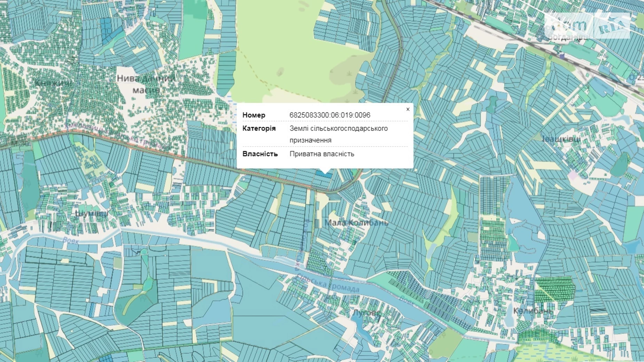Click the 'Власність' field label
This screenshot has height=362, width=644.
tap(260, 154)
